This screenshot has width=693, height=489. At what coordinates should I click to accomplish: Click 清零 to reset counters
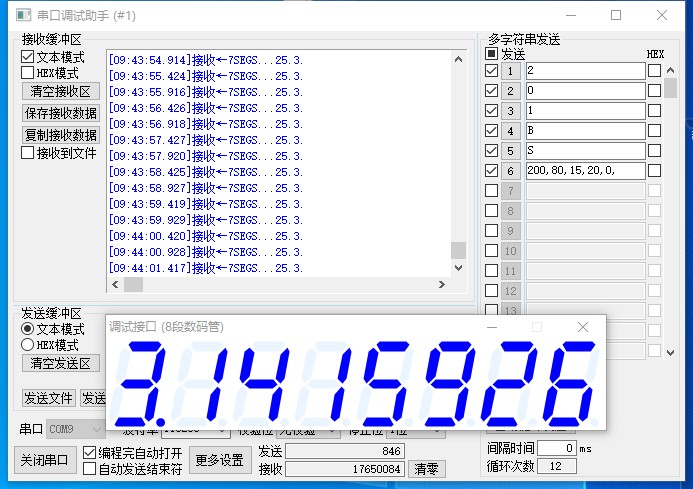[426, 469]
